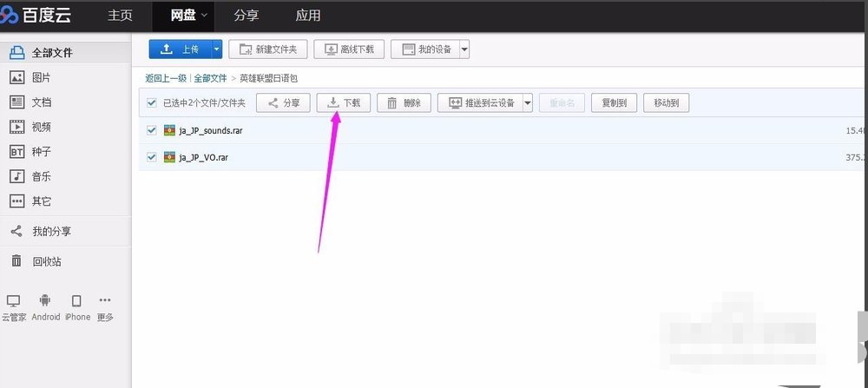Click the 重命名 button
Viewport: 868px width, 388px height.
pyautogui.click(x=562, y=103)
